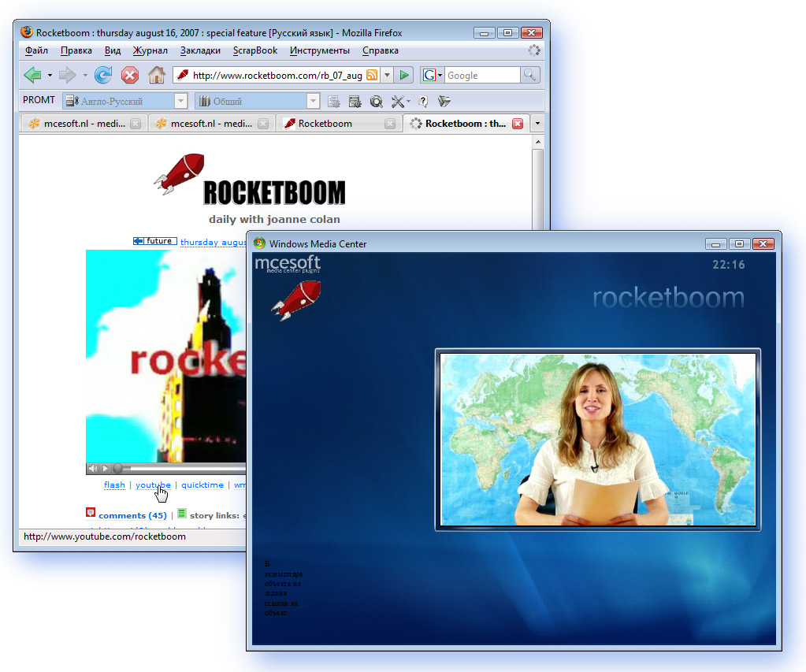Click into the Google search field
The image size is (806, 672).
482,75
